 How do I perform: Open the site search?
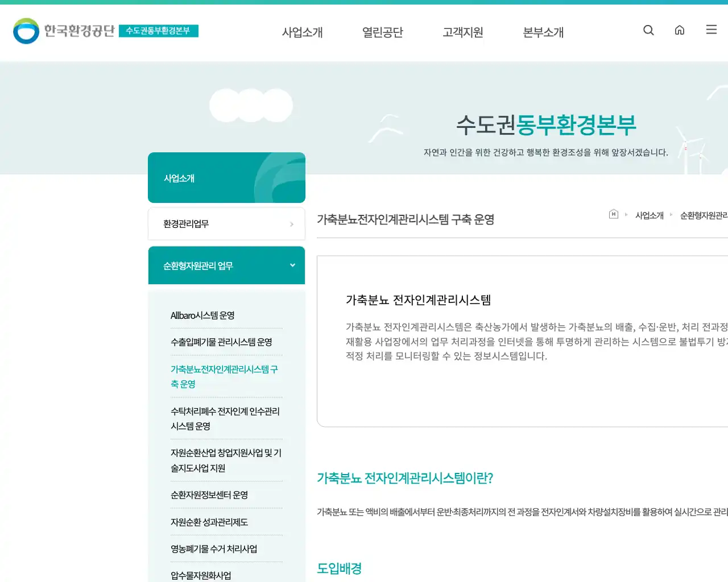[648, 30]
